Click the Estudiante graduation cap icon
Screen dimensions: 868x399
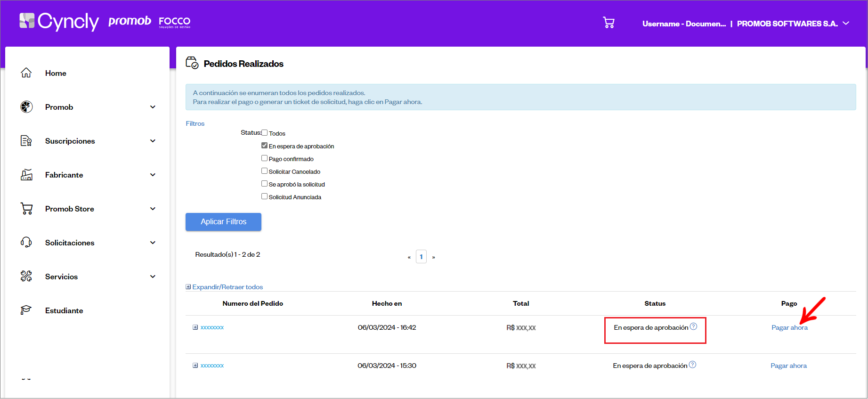pyautogui.click(x=26, y=310)
